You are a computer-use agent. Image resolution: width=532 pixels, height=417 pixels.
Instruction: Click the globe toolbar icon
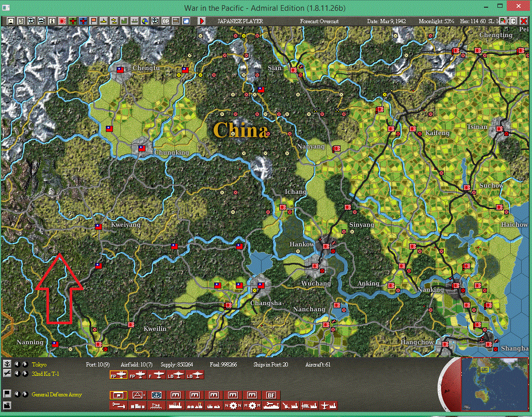coord(145,21)
